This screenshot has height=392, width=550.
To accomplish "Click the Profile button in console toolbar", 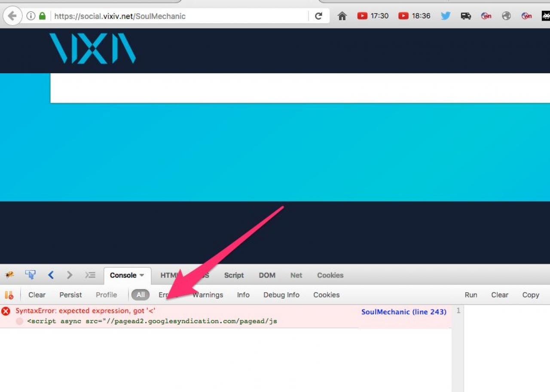I will 107,295.
